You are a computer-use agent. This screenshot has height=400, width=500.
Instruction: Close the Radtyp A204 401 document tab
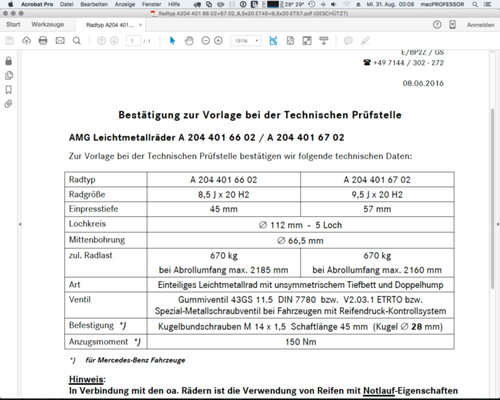(140, 25)
